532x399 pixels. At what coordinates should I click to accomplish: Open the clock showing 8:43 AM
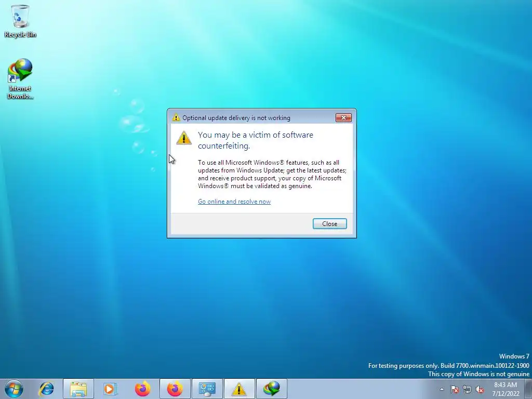506,389
